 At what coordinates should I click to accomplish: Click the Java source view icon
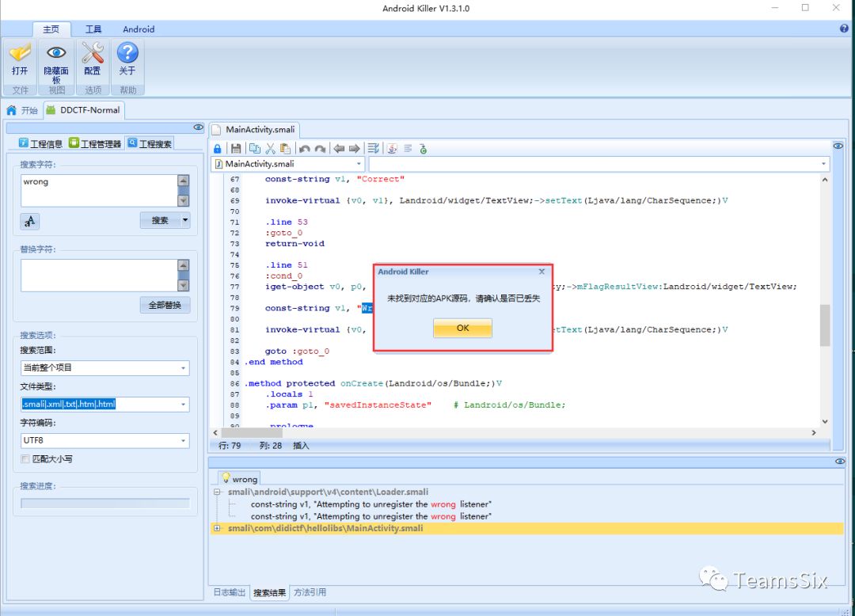point(392,148)
